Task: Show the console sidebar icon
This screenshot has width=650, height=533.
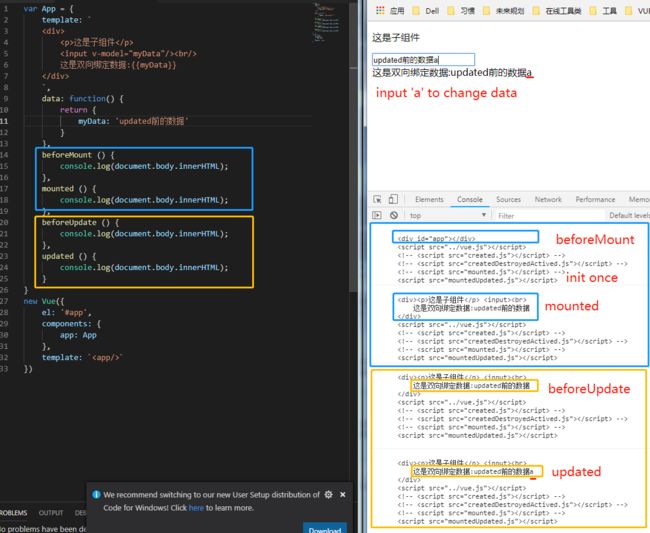Action: [x=377, y=215]
